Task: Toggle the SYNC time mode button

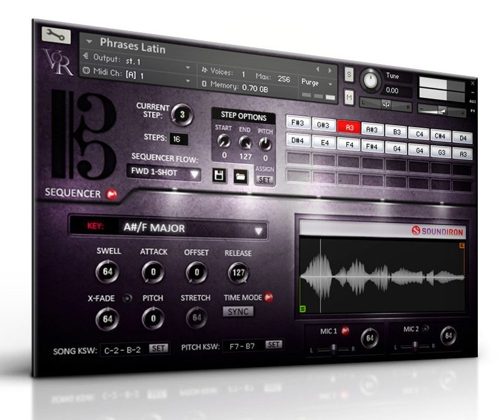Action: click(238, 312)
